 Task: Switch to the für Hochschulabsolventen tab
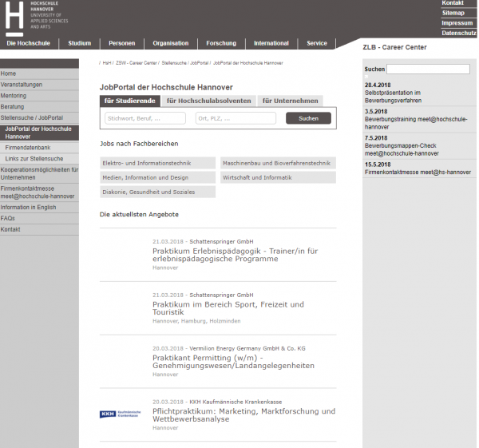click(209, 101)
